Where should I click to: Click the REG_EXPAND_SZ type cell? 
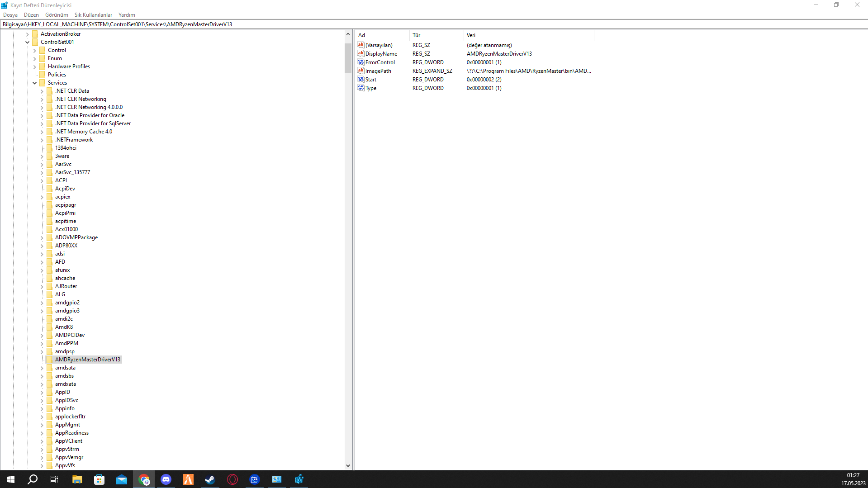[x=432, y=71]
